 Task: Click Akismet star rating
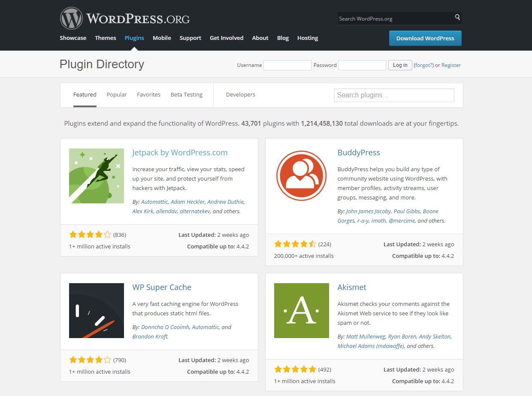(x=295, y=369)
